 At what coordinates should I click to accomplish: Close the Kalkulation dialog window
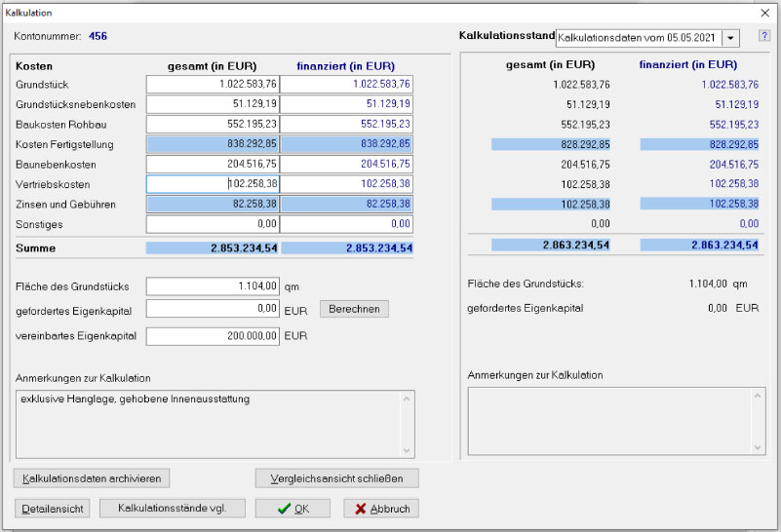pyautogui.click(x=763, y=12)
